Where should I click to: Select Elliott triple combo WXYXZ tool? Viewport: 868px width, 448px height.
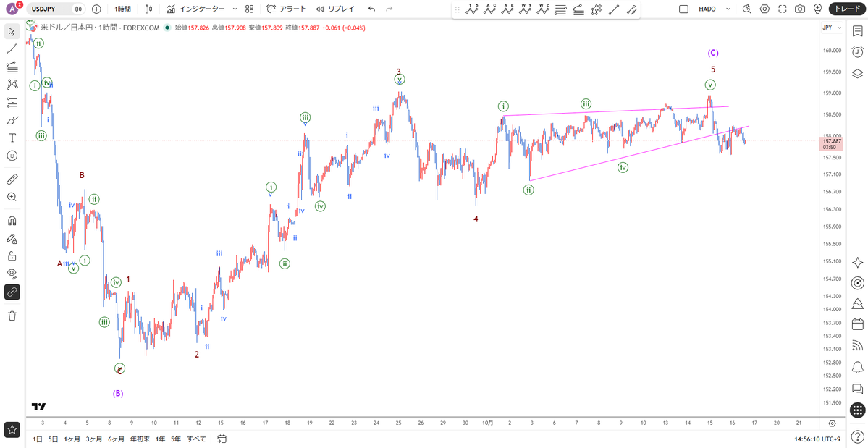[x=543, y=9]
